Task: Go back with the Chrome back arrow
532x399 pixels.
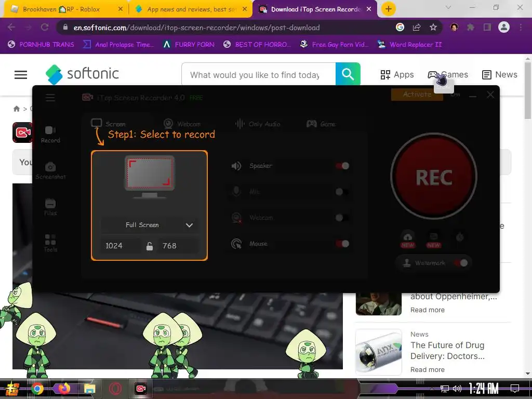Action: click(11, 28)
